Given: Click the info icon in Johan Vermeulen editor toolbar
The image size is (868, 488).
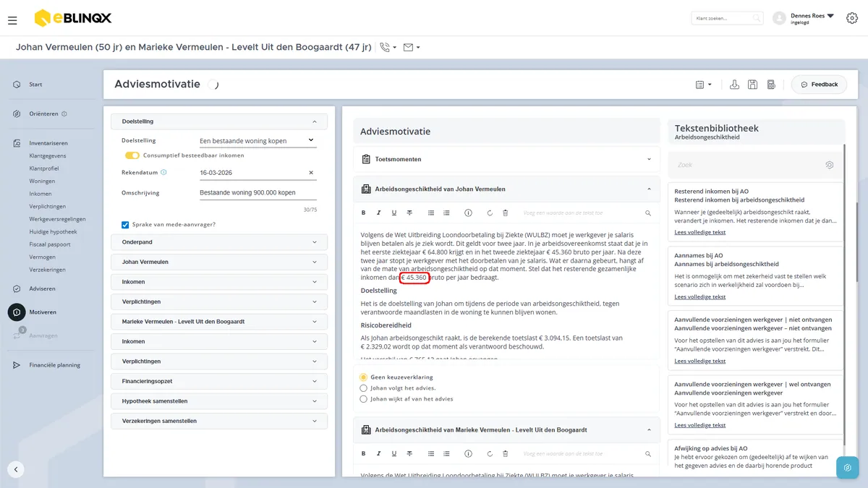Looking at the screenshot, I should coord(468,213).
